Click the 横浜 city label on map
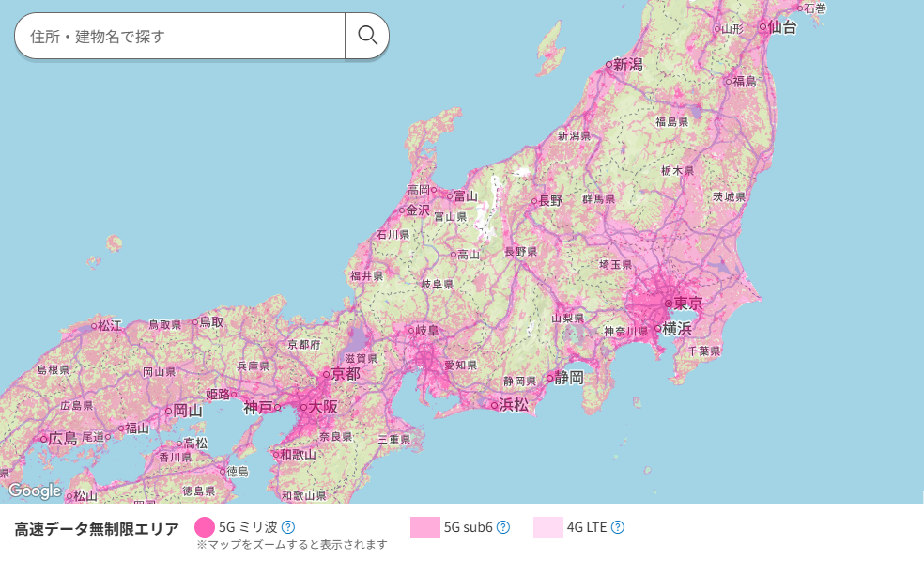The image size is (924, 561). (677, 329)
